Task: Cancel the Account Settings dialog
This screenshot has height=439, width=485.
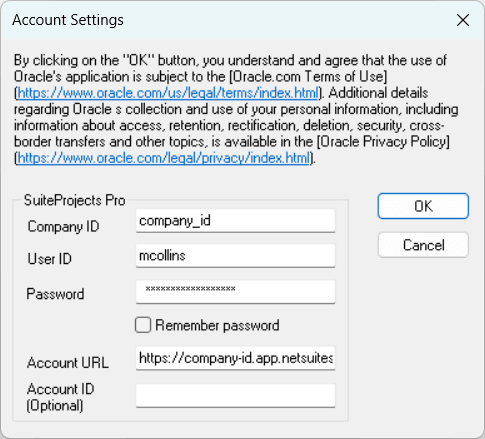Action: pos(423,245)
